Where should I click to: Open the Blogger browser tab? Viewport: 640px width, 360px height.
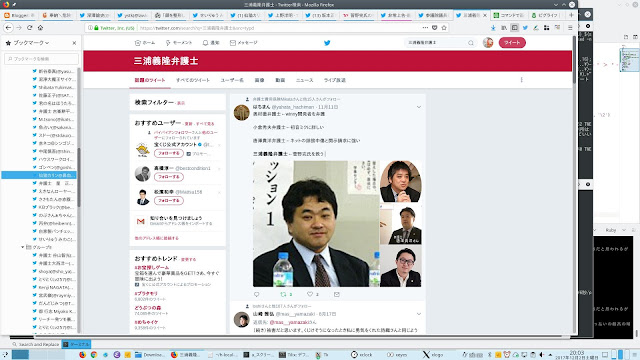[x=20, y=15]
